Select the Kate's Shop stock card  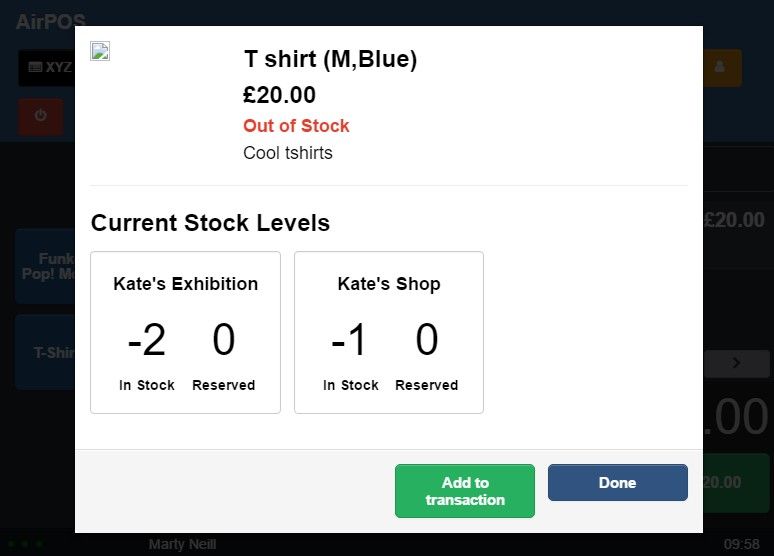coord(389,332)
